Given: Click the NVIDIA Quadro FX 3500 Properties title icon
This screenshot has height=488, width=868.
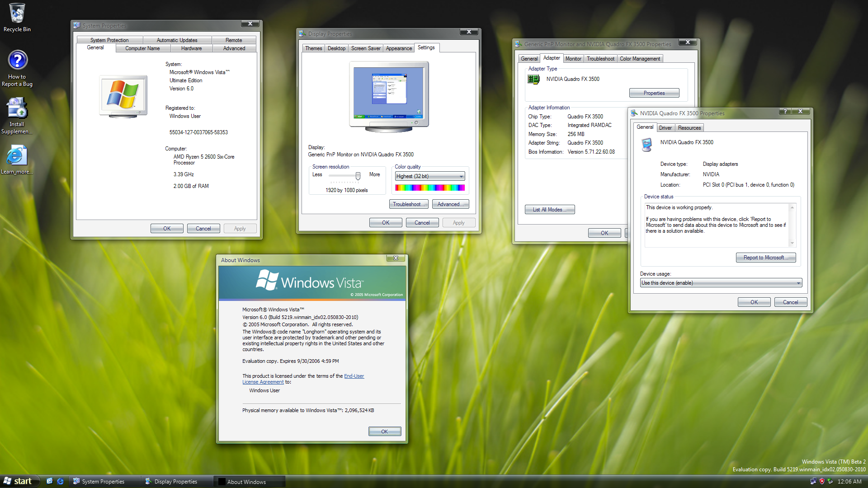Looking at the screenshot, I should point(634,113).
